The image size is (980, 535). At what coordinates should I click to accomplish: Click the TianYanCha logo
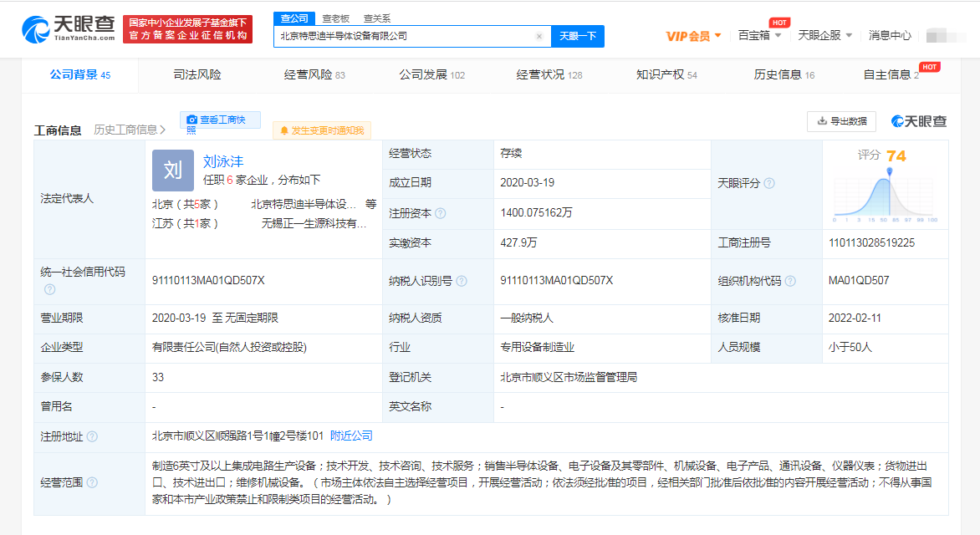tap(68, 28)
